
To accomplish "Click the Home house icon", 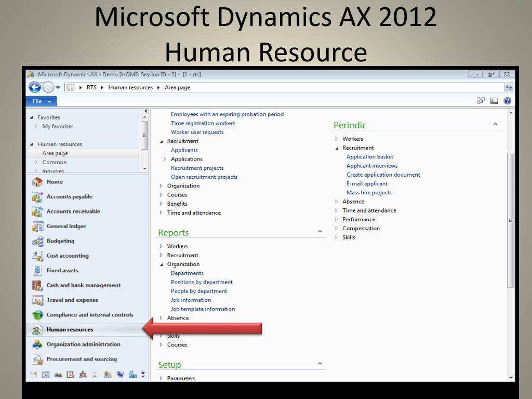I will pos(37,182).
